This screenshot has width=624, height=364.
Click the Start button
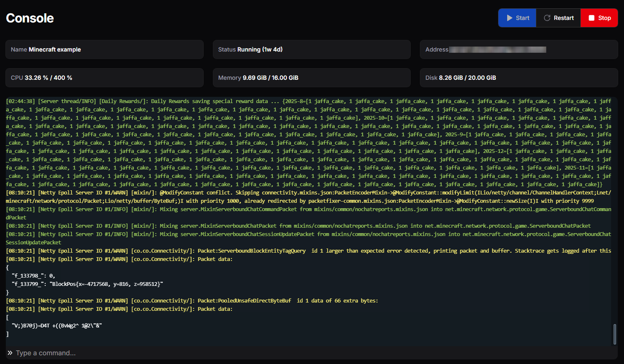[x=518, y=18]
